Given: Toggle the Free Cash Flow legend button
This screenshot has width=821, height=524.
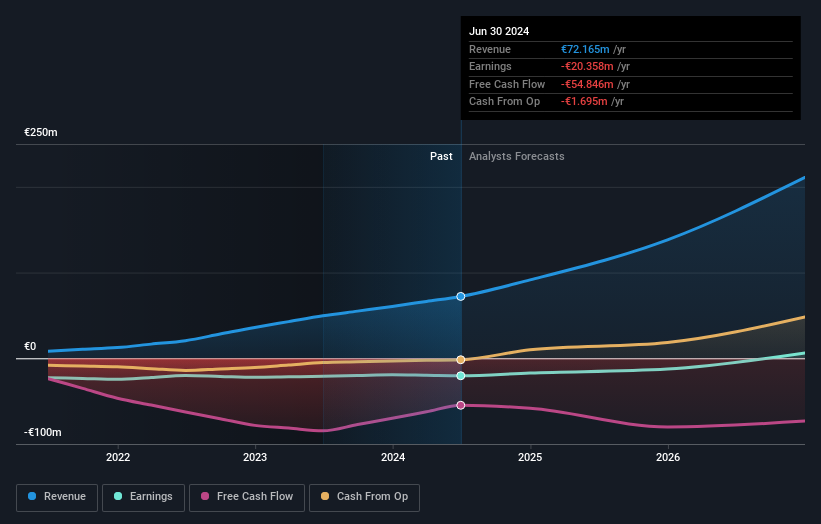Looking at the screenshot, I should [x=247, y=497].
